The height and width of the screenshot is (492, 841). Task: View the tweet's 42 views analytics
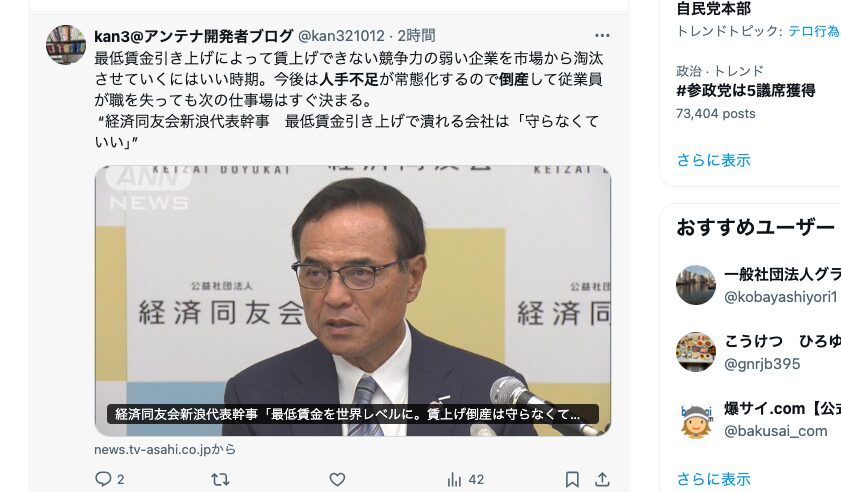coord(466,479)
